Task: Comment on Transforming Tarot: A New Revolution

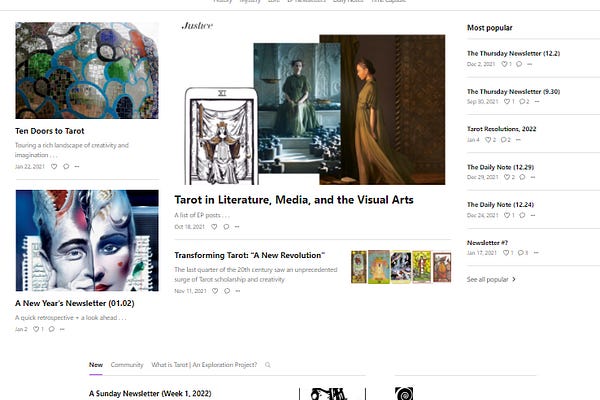Action: tap(227, 291)
